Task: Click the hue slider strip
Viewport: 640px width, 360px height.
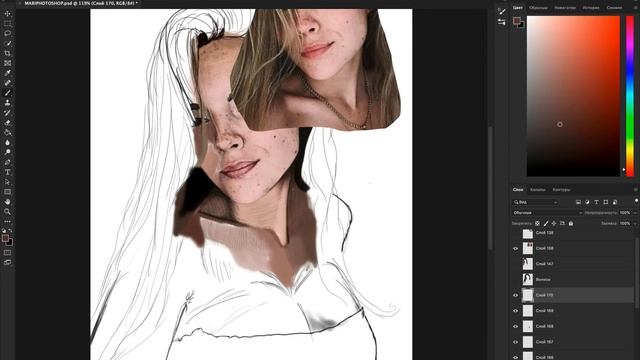Action: 630,96
